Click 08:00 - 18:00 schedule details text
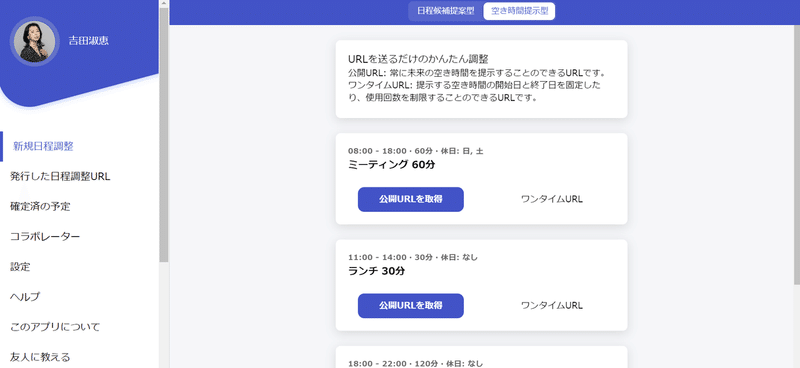Viewport: 800px width, 368px height. click(x=415, y=151)
